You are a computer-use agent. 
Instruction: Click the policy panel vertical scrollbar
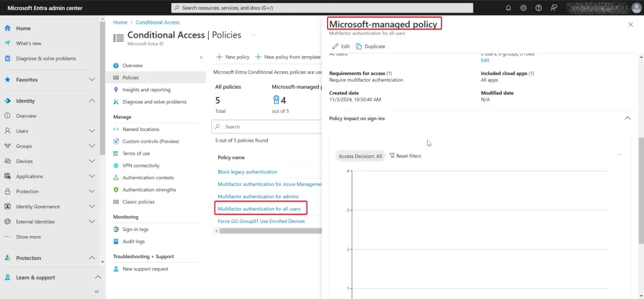coord(641,191)
